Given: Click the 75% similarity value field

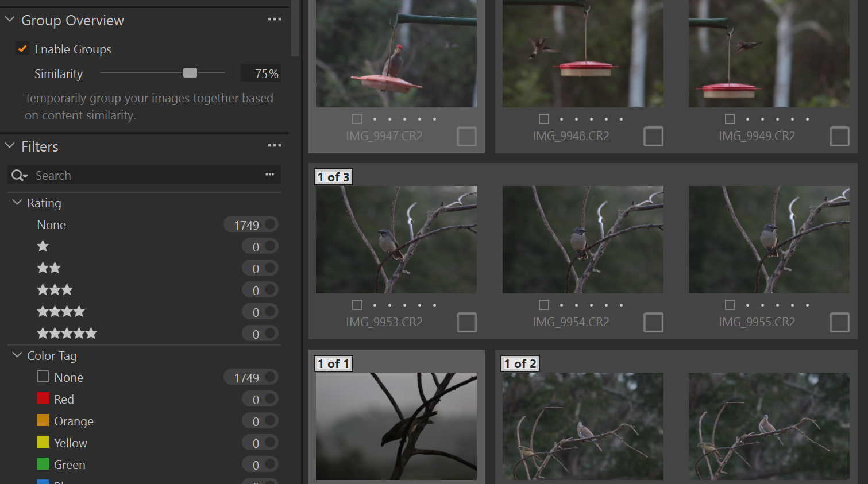Looking at the screenshot, I should pos(261,73).
